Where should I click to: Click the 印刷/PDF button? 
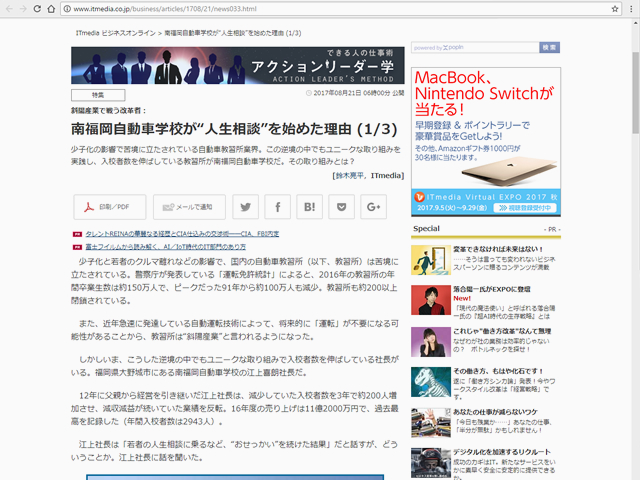point(107,207)
